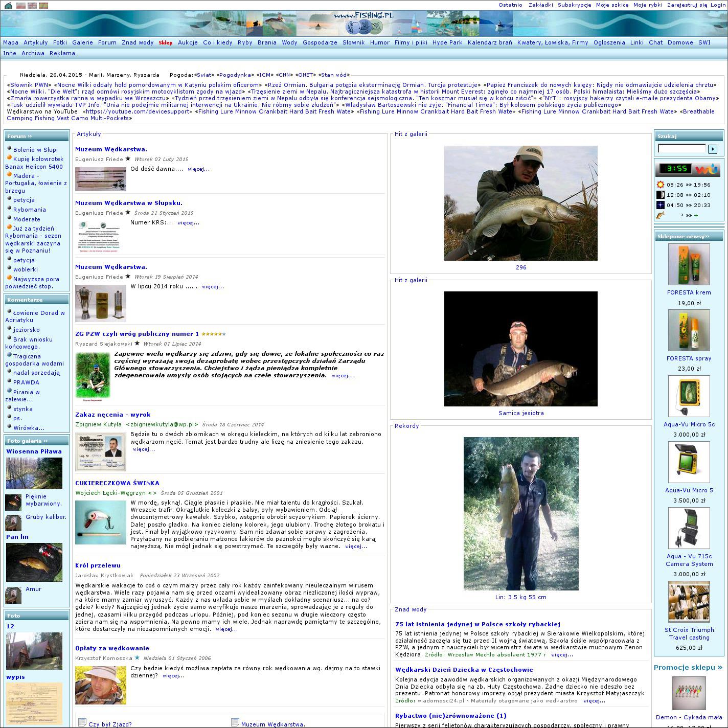
Task: Click the Szukaj search text field
Action: click(681, 149)
